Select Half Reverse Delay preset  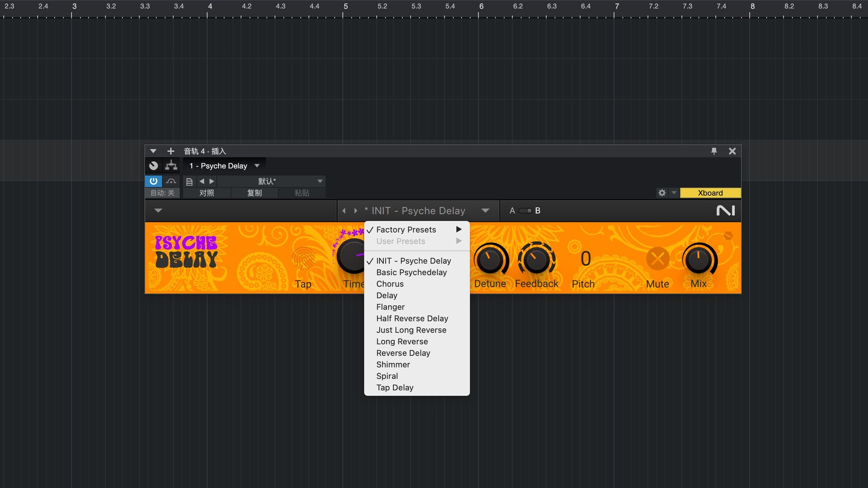417,319
